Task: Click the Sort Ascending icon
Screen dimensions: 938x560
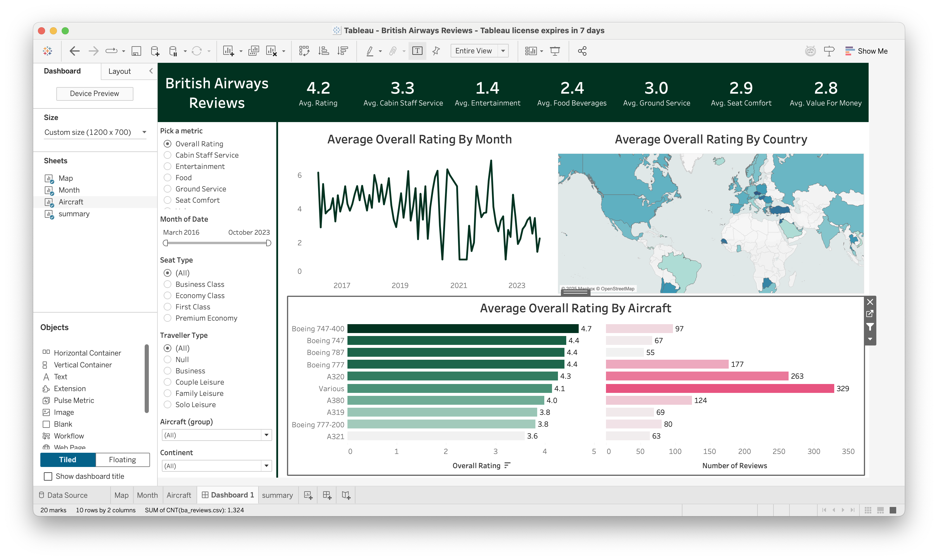Action: 323,51
